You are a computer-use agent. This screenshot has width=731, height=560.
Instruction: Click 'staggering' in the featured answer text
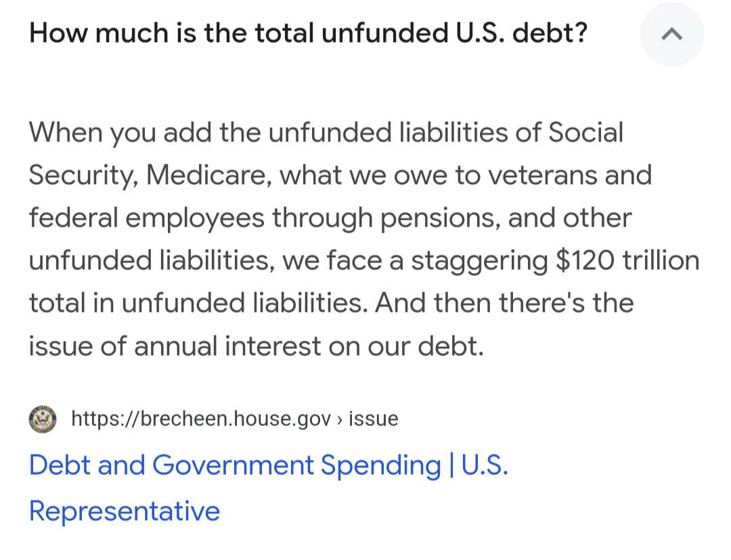[x=479, y=261]
